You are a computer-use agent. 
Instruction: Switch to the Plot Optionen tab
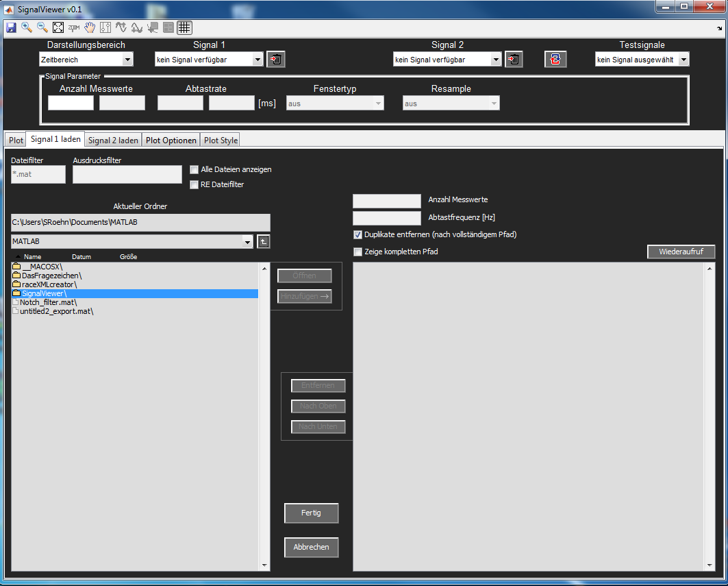(x=171, y=140)
